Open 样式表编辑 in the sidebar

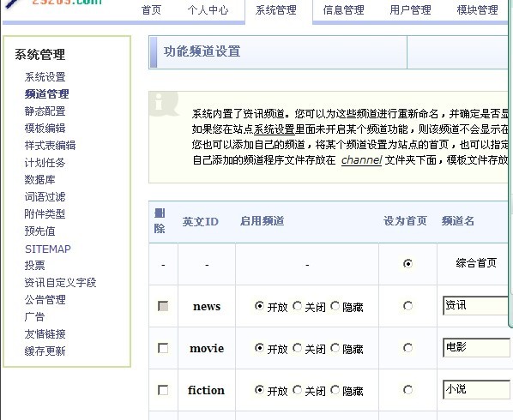pos(50,145)
